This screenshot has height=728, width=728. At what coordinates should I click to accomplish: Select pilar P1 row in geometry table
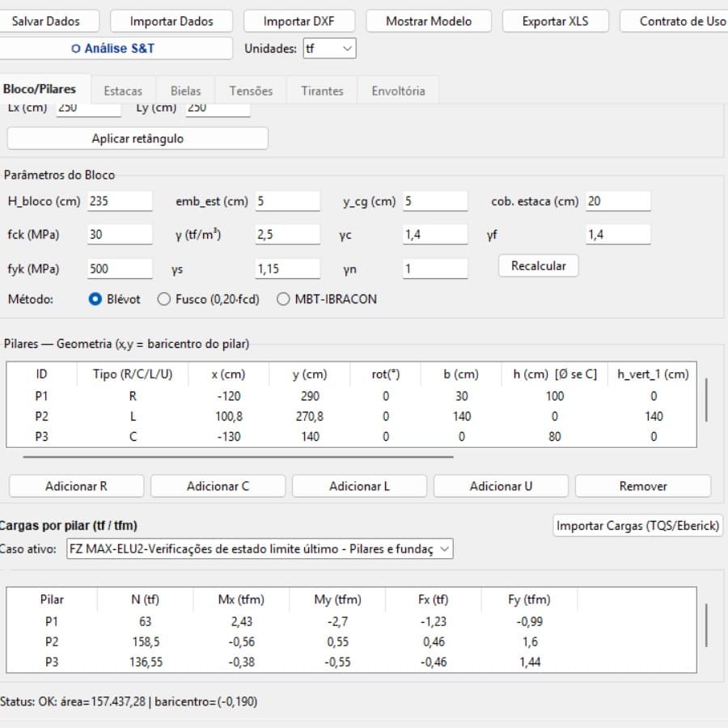[352, 396]
